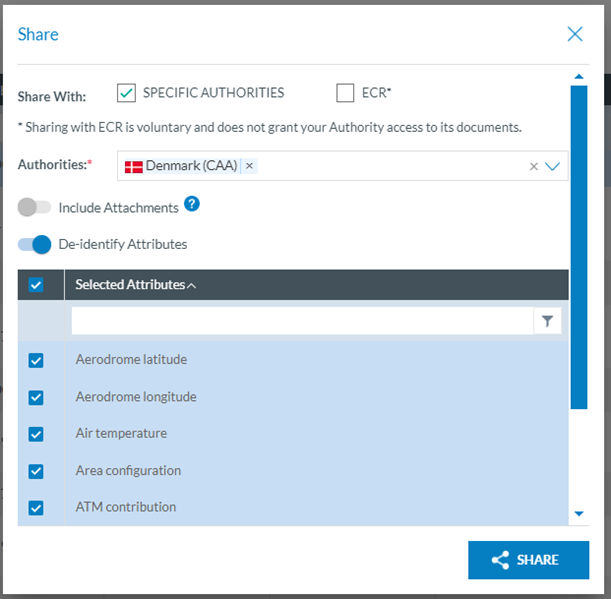The height and width of the screenshot is (599, 611).
Task: Click the scroll down arrow in the dialog
Action: click(578, 514)
